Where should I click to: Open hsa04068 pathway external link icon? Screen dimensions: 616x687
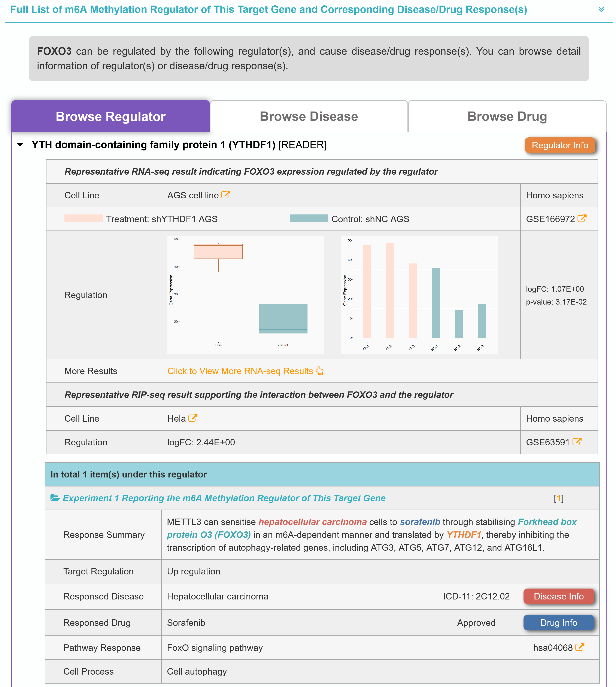click(x=580, y=647)
